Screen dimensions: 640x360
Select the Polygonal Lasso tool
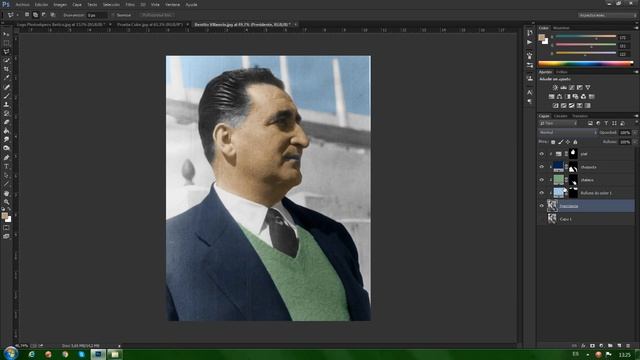pyautogui.click(x=6, y=52)
